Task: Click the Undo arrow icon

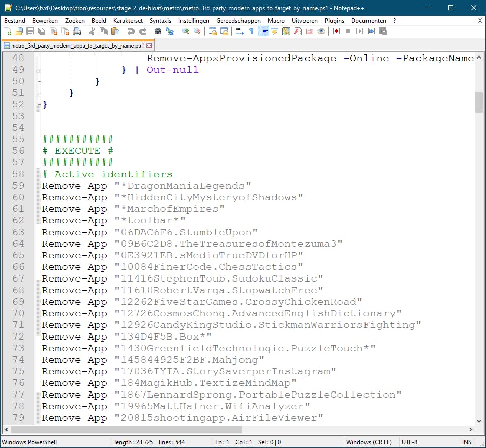Action: coord(131,31)
